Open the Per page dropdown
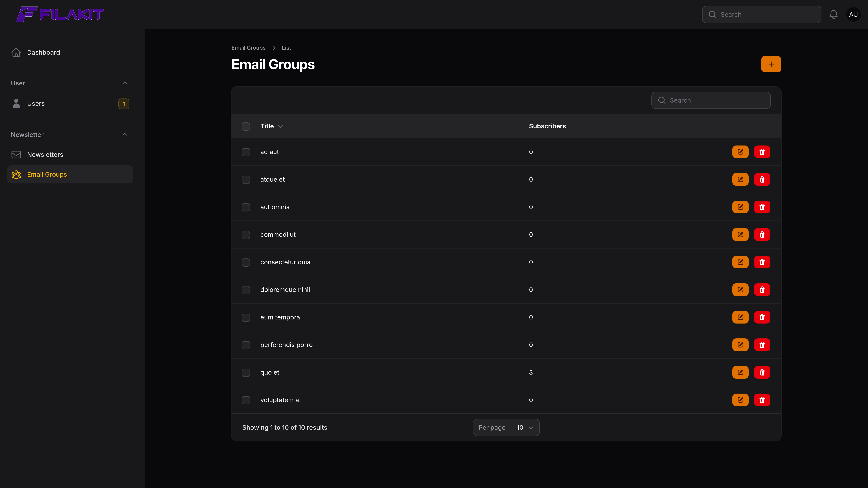Image resolution: width=868 pixels, height=488 pixels. [x=525, y=427]
